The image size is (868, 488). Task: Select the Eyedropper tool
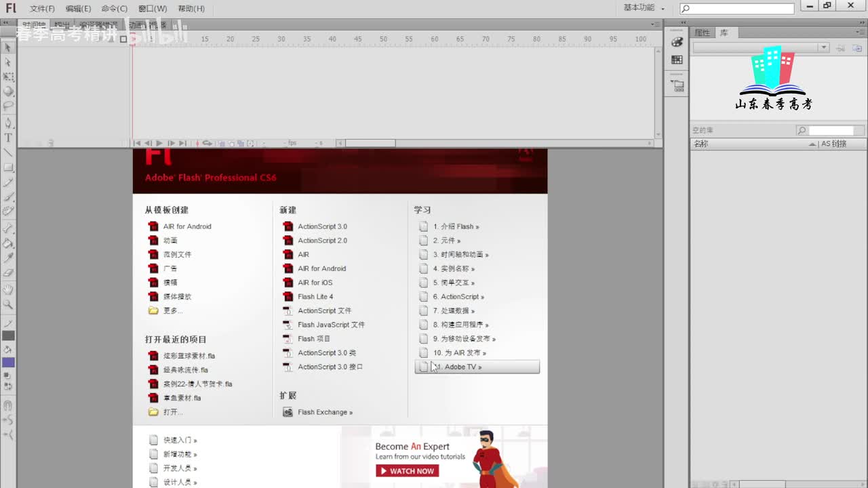pos(8,258)
